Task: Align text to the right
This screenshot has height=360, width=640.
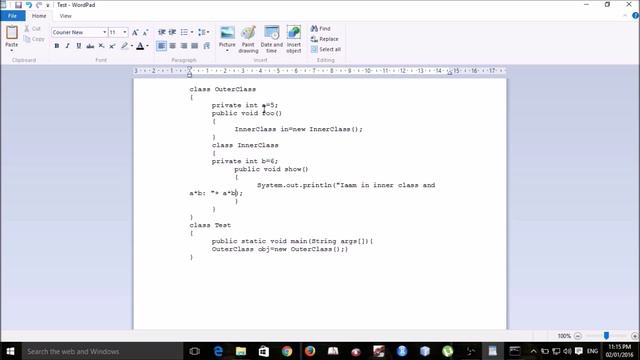Action: pos(184,46)
